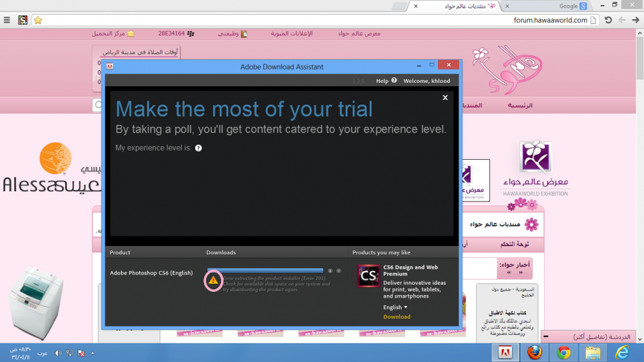Open the English language dropdown

(395, 307)
